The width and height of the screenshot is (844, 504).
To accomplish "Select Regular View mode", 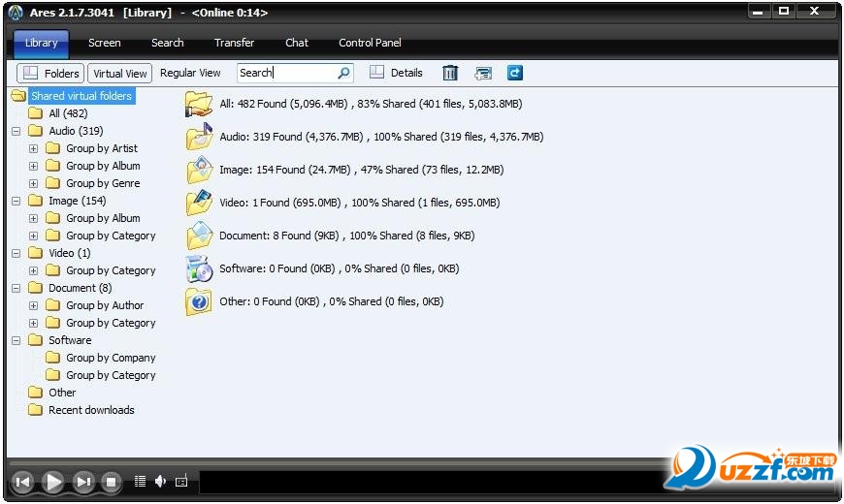I will (x=190, y=73).
